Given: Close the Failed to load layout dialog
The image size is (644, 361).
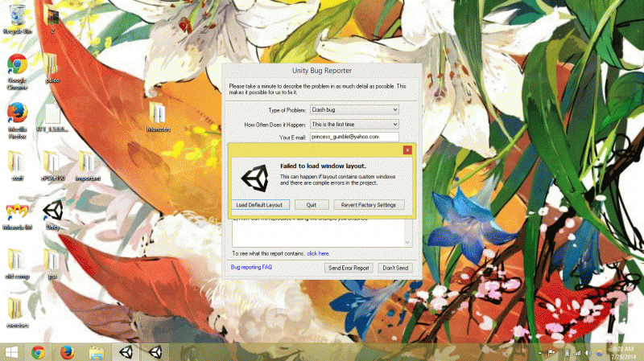Looking at the screenshot, I should click(x=407, y=150).
